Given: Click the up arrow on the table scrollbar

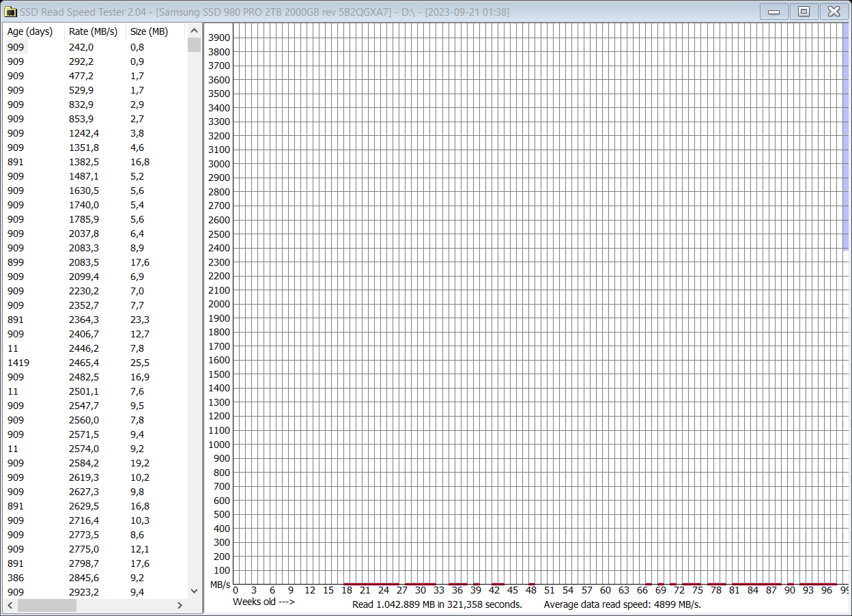Looking at the screenshot, I should click(x=194, y=29).
